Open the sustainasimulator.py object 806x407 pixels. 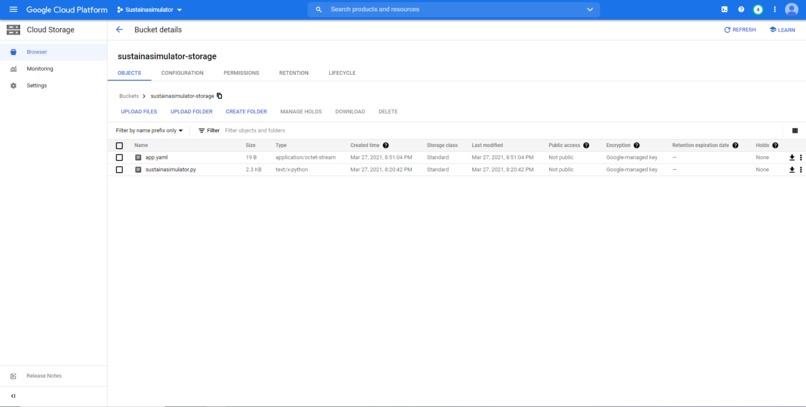(x=171, y=170)
